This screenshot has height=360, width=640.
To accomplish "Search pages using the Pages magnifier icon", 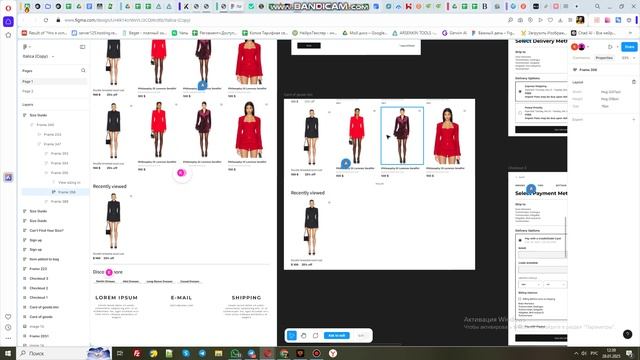I will [83, 71].
